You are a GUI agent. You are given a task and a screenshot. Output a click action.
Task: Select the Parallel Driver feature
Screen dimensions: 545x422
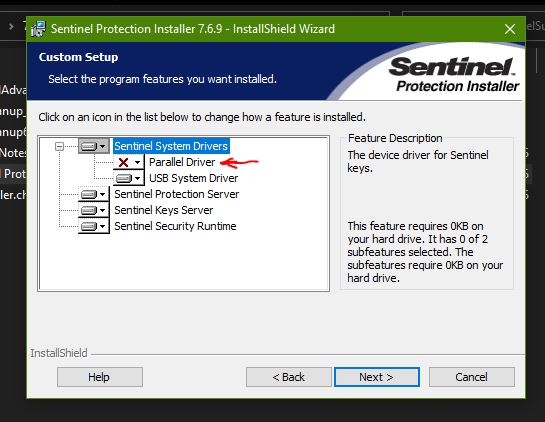(x=182, y=162)
